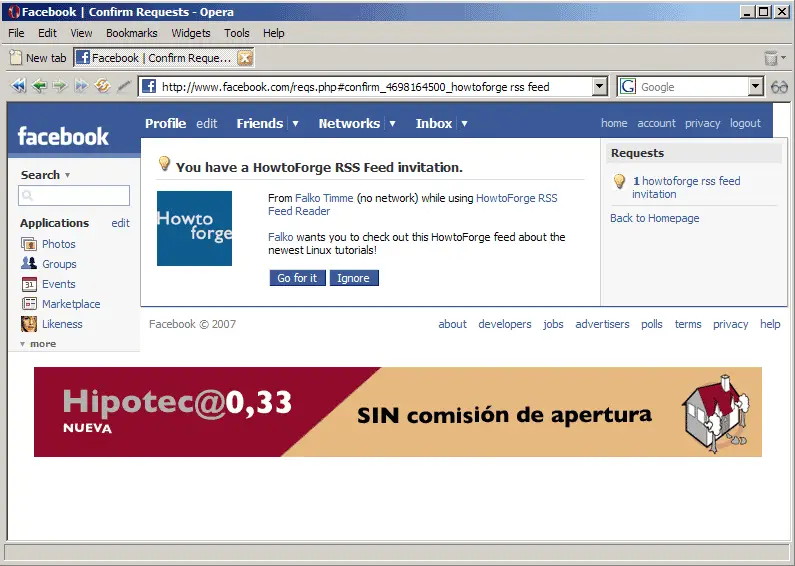Screen dimensions: 795x566
Task: Click the Groups application icon
Action: click(29, 264)
